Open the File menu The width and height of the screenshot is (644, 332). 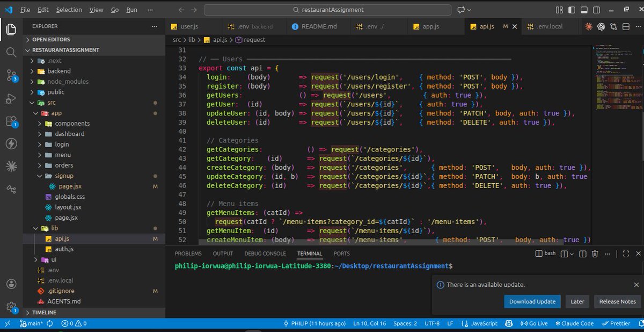click(25, 10)
